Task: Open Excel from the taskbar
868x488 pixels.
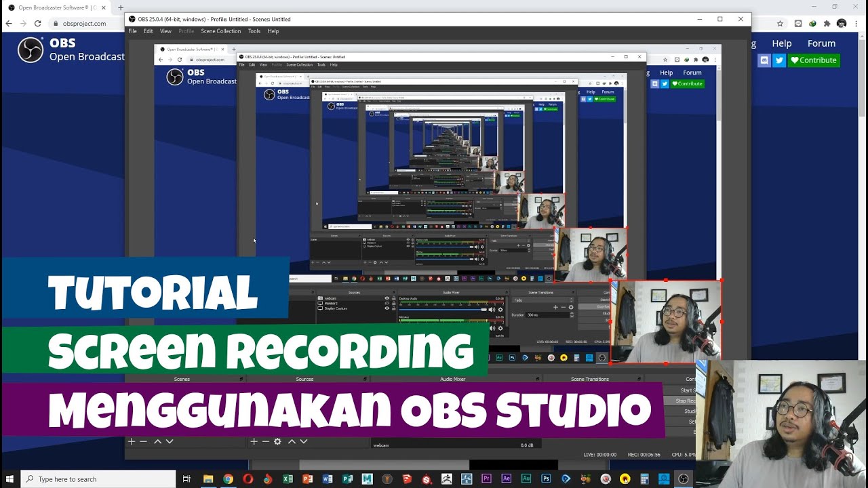Action: [288, 479]
